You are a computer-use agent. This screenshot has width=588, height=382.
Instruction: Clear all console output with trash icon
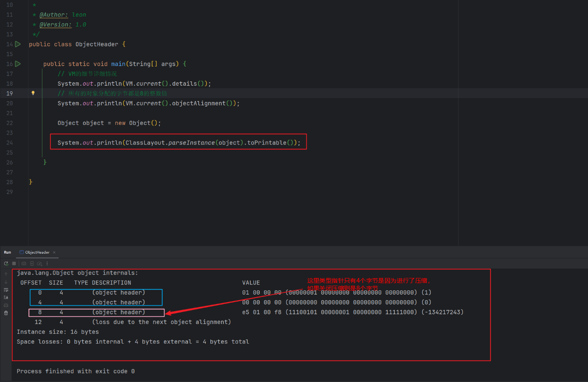pos(6,313)
